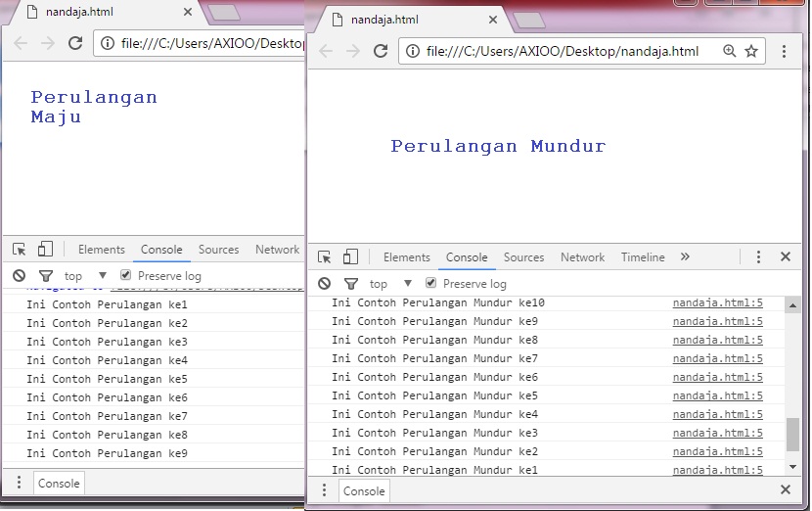Viewport: 812px width, 511px height.
Task: Open nandaja.html:5 link for Mundur ke7
Action: click(718, 358)
